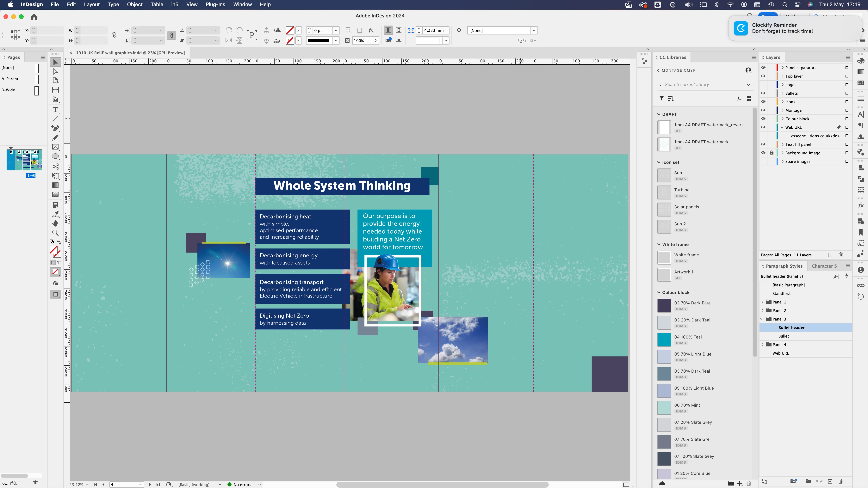Collapse the Colour block library group

(x=659, y=292)
